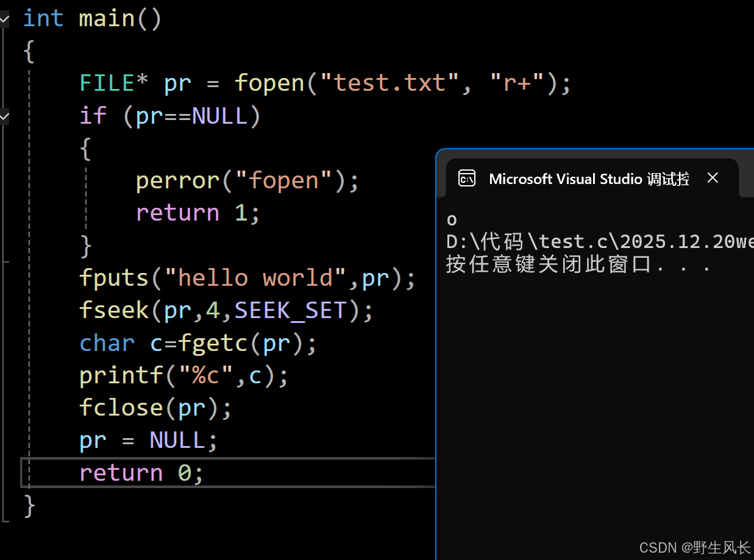
Task: Click the perror("fopen") line
Action: (247, 180)
